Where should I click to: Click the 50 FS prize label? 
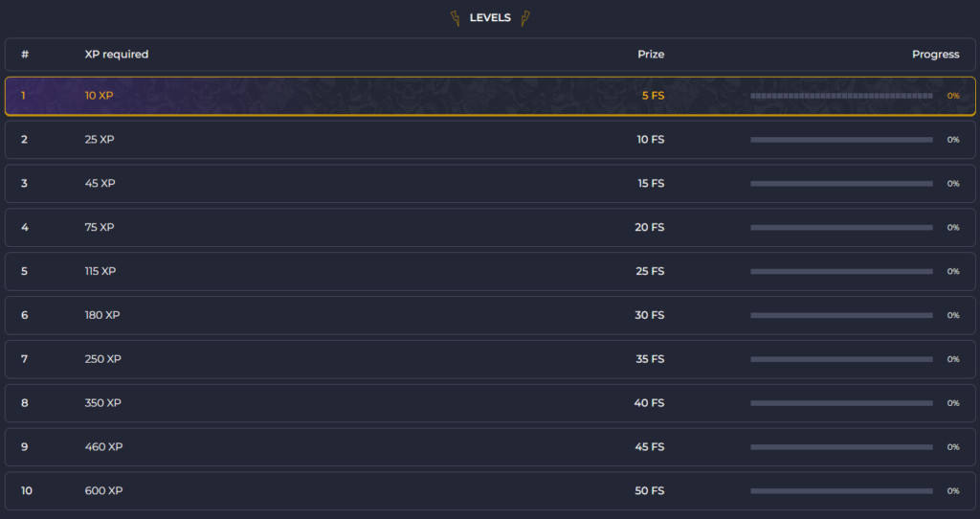pyautogui.click(x=650, y=491)
